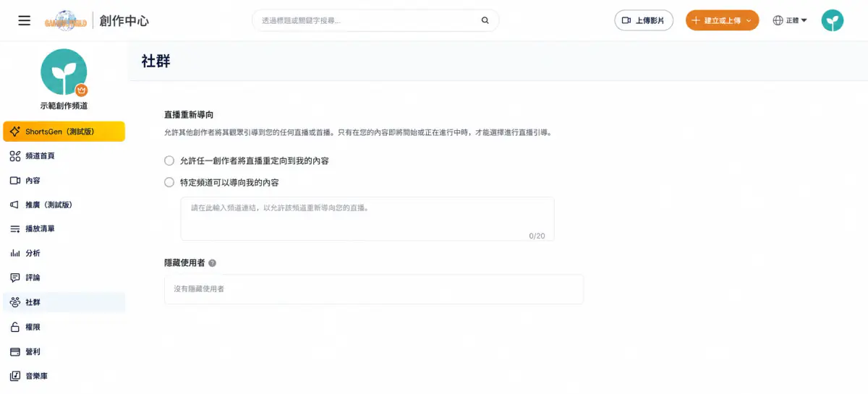Go to 頻道首頁 in sidebar

tap(64, 156)
